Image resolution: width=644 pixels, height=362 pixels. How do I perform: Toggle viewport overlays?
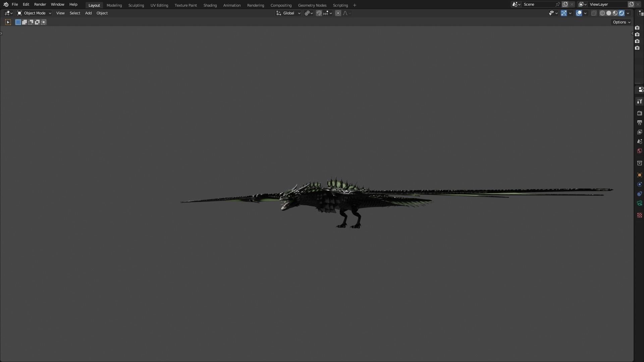pyautogui.click(x=579, y=13)
